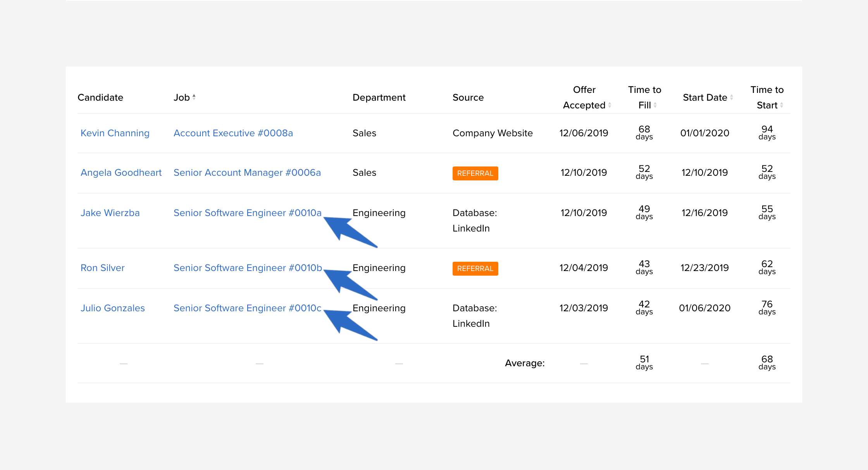The height and width of the screenshot is (470, 868).
Task: Click Angela Goodheart's REFERRAL badge
Action: pos(475,173)
